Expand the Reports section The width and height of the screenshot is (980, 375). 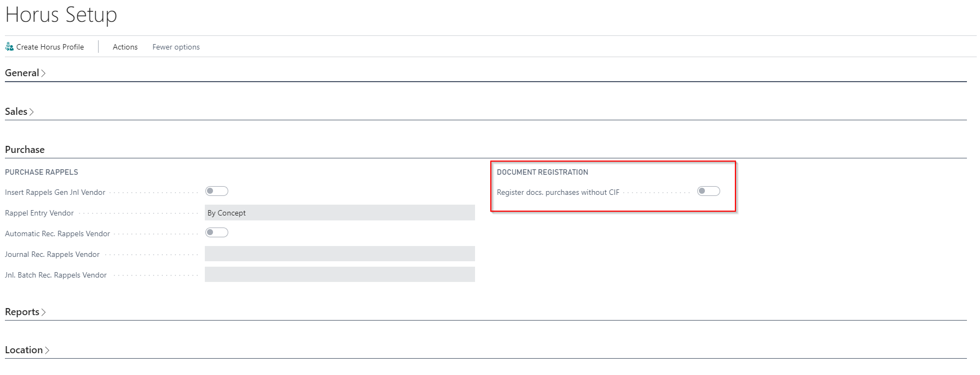point(25,312)
